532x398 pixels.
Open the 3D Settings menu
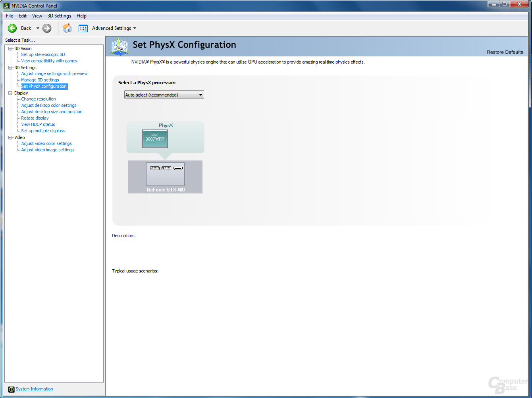[x=59, y=16]
